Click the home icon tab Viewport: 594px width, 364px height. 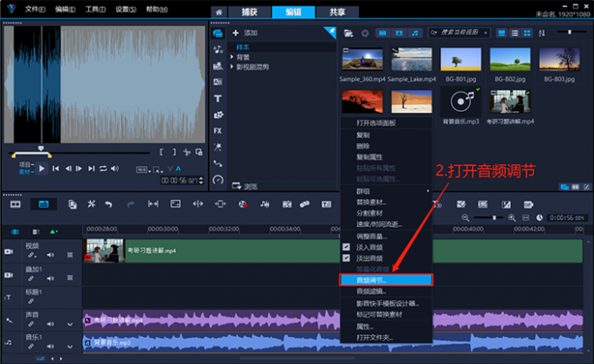218,11
